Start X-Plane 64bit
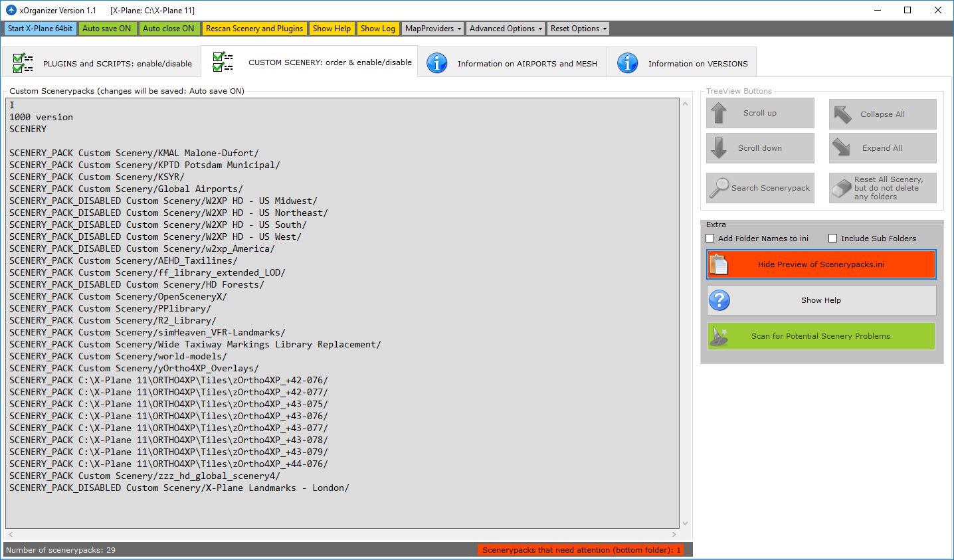The height and width of the screenshot is (560, 954). coord(41,29)
